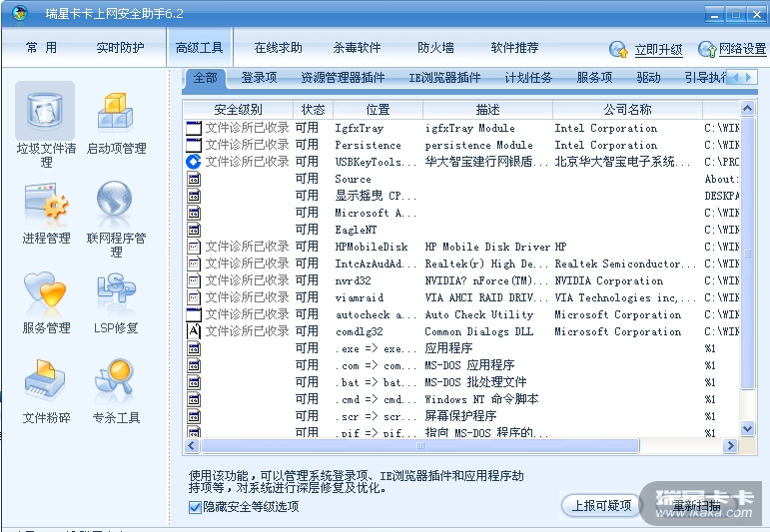Screen dimensions: 770x532
Task: Sort by 位置 column header
Action: 378,110
